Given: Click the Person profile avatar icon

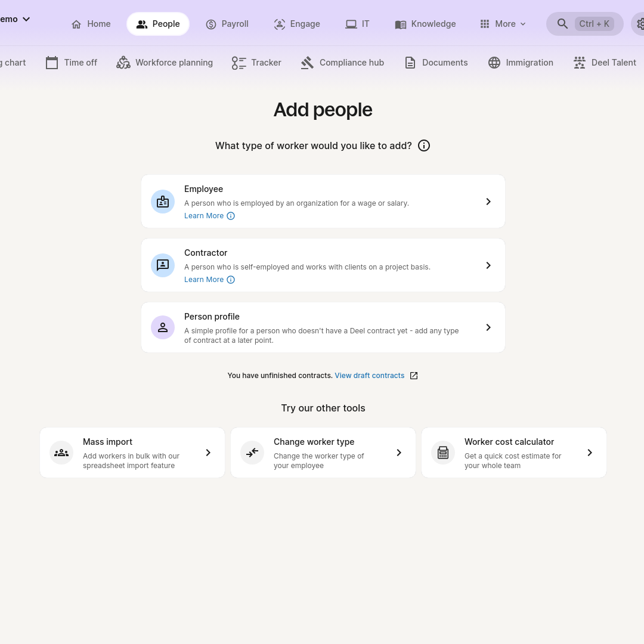Looking at the screenshot, I should coord(163,327).
